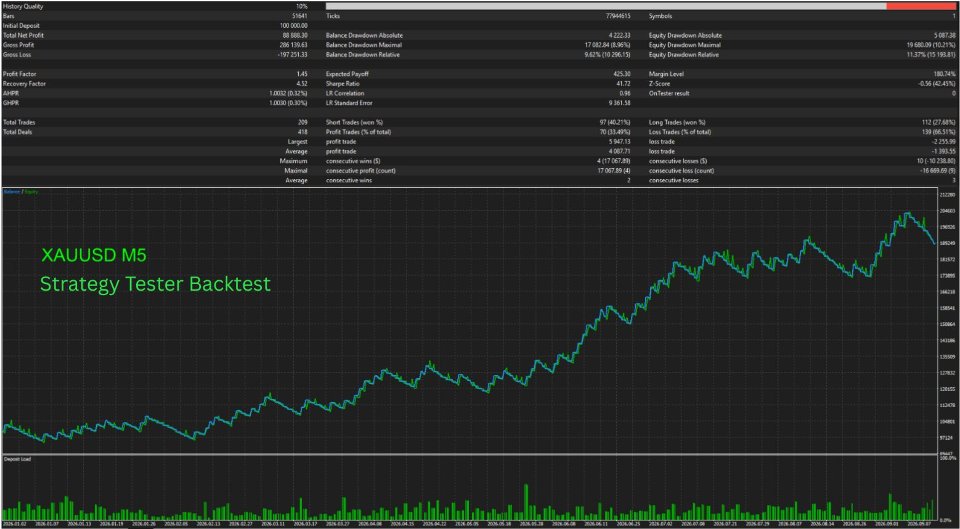Viewport: 960px width, 529px height.
Task: Click 'Profit Trades (% of total)' label
Action: pos(359,132)
